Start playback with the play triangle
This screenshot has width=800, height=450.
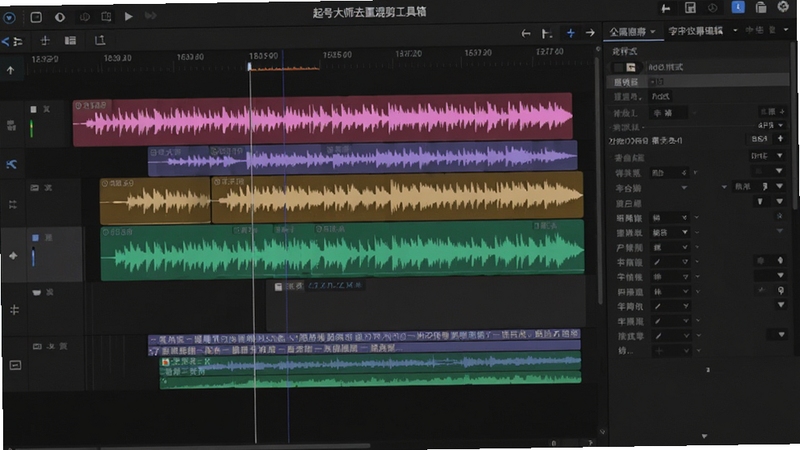point(129,16)
